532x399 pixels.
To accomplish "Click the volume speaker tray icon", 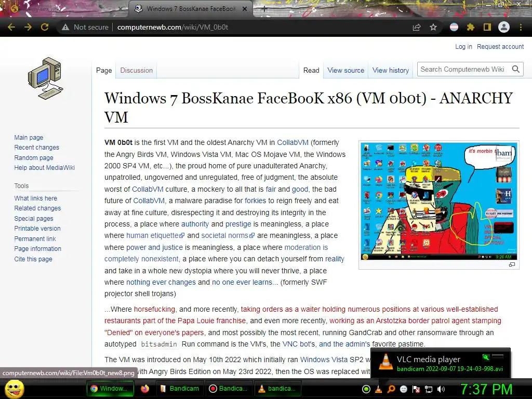I will [441, 389].
